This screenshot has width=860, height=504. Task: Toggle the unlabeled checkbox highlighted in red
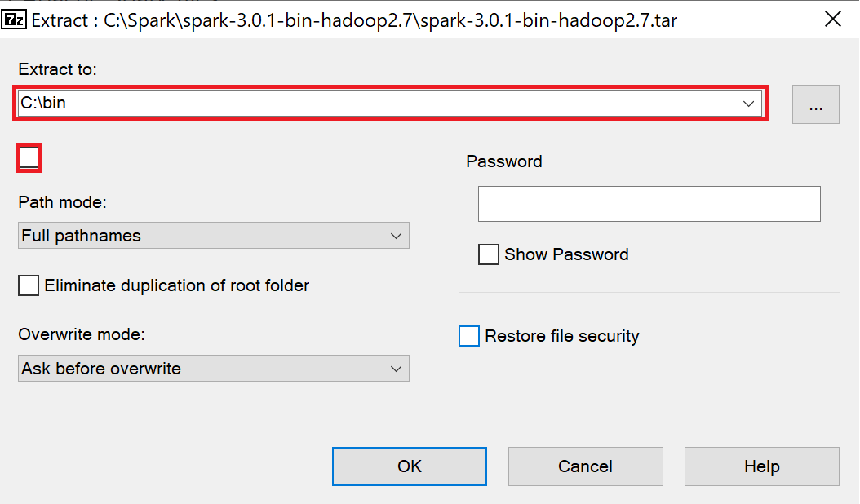coord(28,157)
